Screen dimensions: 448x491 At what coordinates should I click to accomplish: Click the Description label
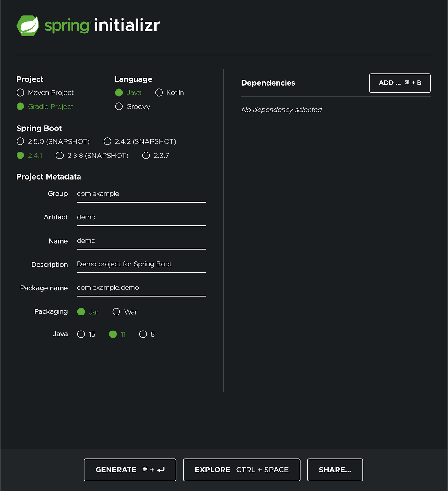tap(49, 265)
